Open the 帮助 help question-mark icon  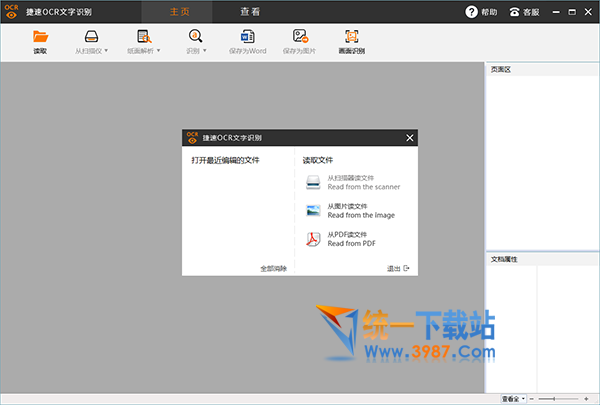(471, 12)
